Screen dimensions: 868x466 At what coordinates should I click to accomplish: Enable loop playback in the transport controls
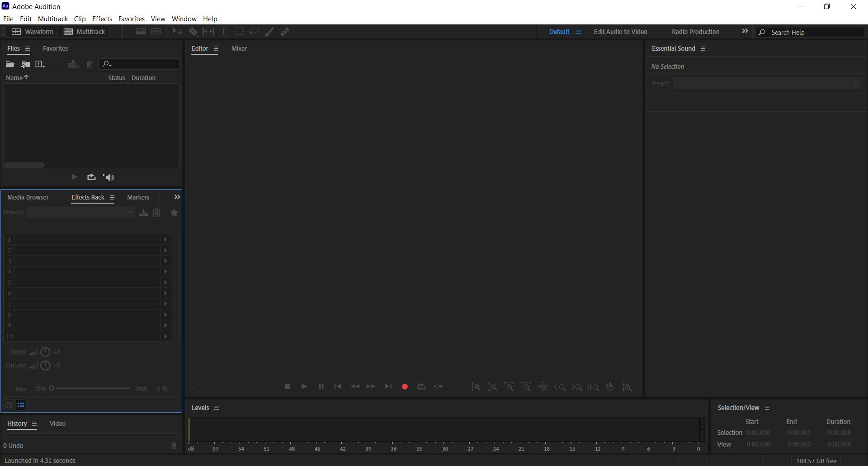[421, 387]
